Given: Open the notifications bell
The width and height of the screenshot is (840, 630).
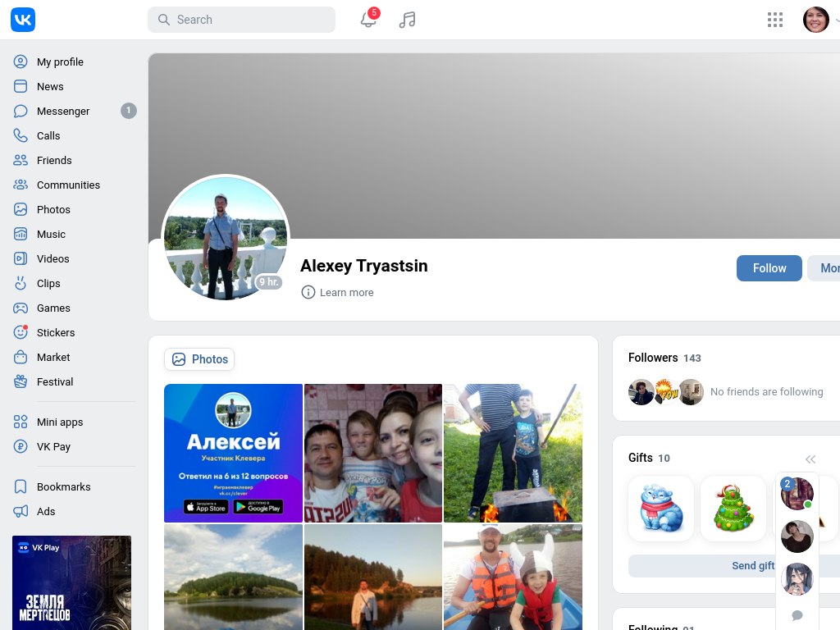Looking at the screenshot, I should click(x=368, y=21).
